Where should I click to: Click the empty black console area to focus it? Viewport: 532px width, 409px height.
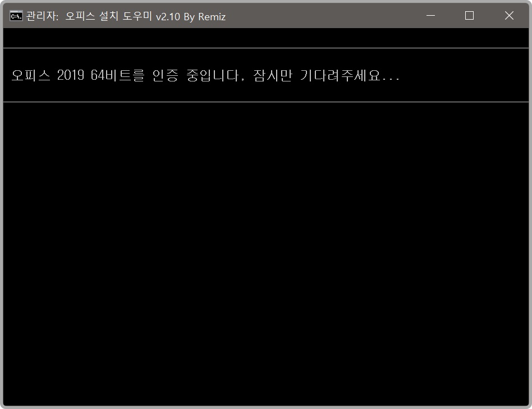pos(266,253)
